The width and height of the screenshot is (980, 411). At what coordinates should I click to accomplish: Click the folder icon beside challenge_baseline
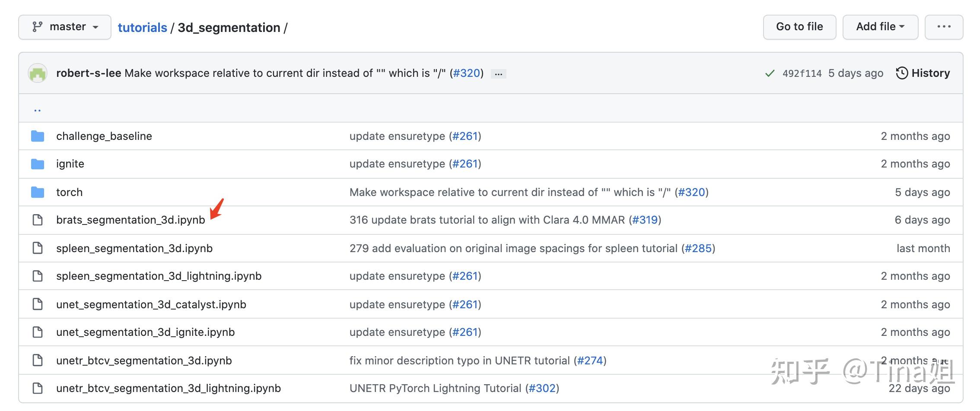pyautogui.click(x=38, y=136)
